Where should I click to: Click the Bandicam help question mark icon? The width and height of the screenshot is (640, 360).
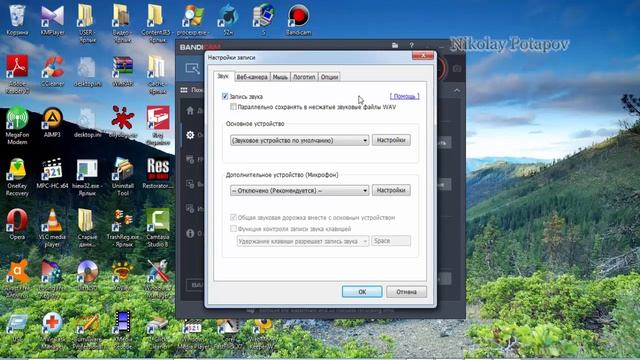[x=411, y=45]
